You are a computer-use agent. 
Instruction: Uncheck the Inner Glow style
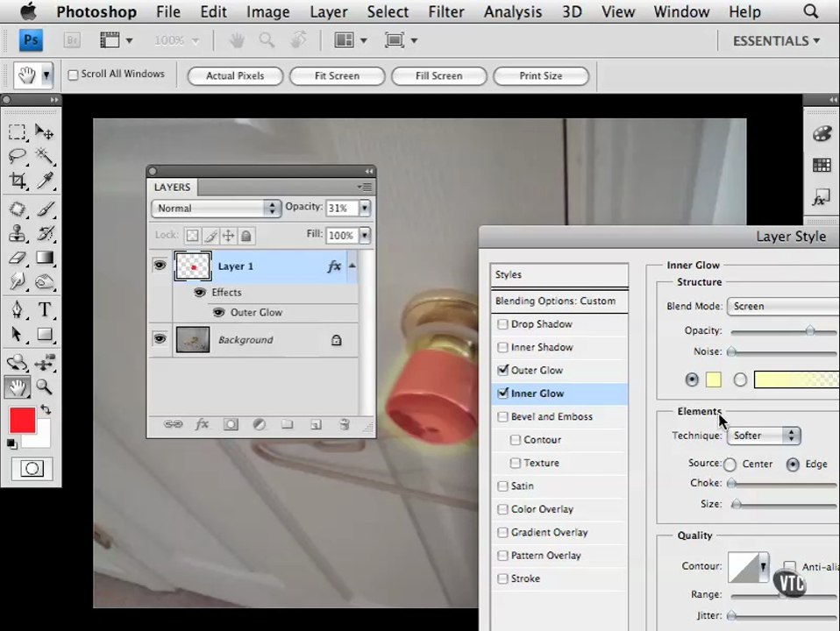coord(502,393)
